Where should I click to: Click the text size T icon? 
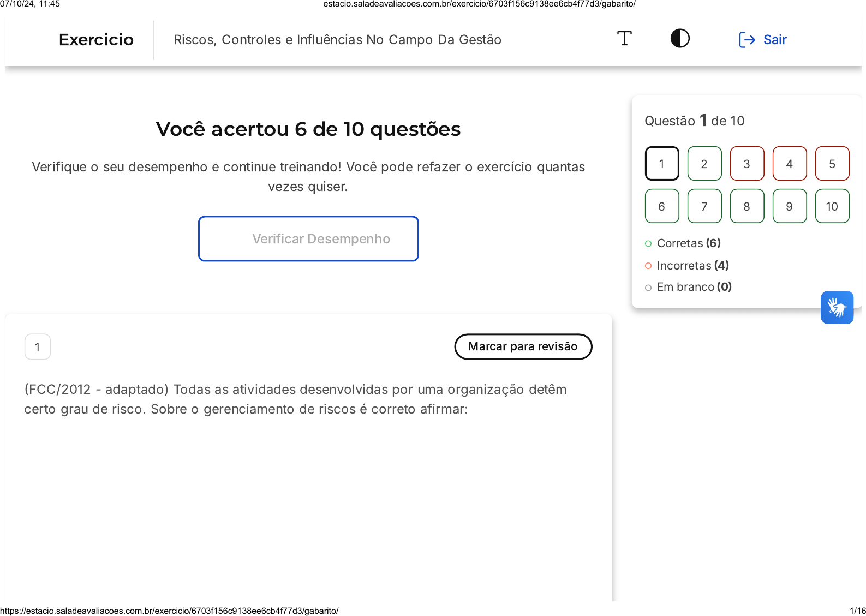624,39
